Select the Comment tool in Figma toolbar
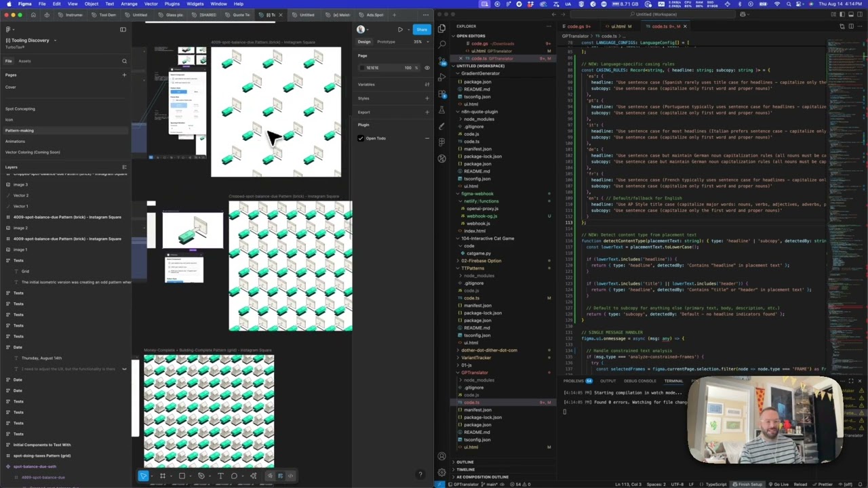 (234, 476)
